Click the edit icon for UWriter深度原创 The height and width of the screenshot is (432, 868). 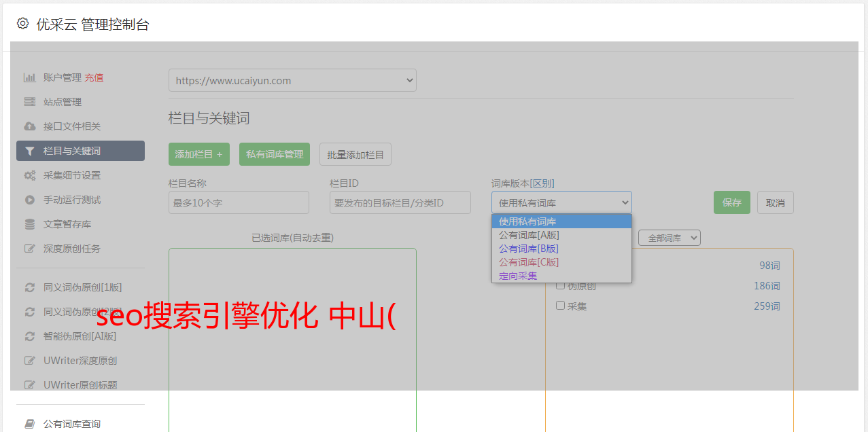(x=29, y=361)
